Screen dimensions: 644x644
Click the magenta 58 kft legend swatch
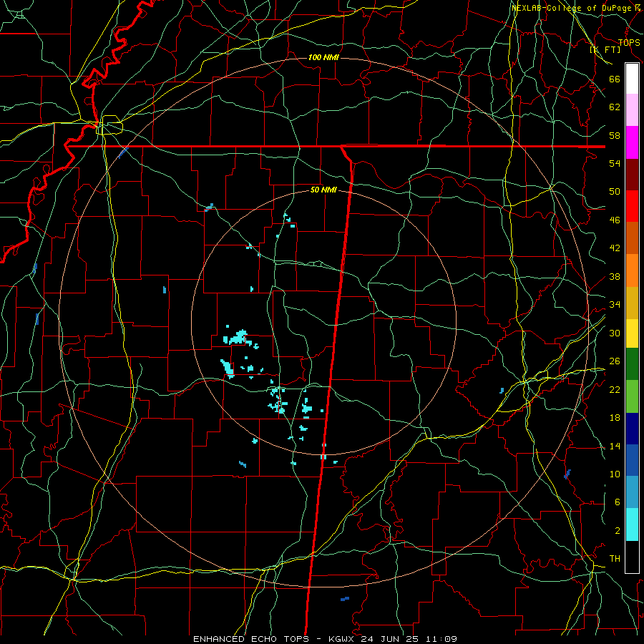[632, 142]
